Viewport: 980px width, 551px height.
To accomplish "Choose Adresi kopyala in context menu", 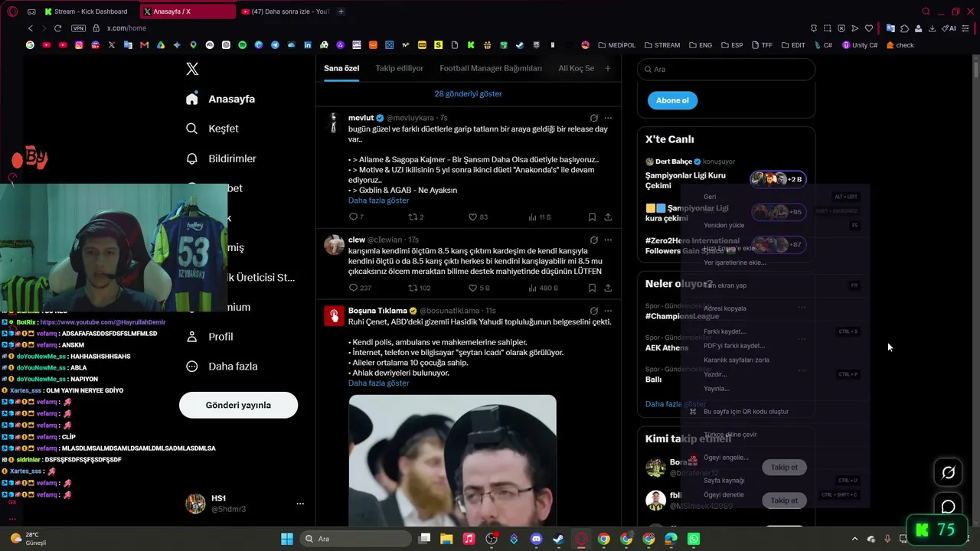I will [724, 308].
